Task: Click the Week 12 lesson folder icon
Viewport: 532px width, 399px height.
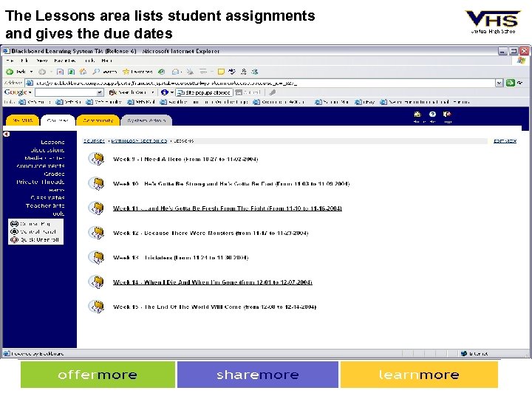Action: click(97, 233)
